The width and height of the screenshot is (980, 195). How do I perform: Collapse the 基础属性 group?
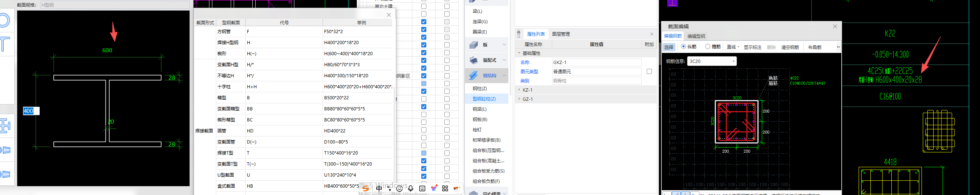519,53
